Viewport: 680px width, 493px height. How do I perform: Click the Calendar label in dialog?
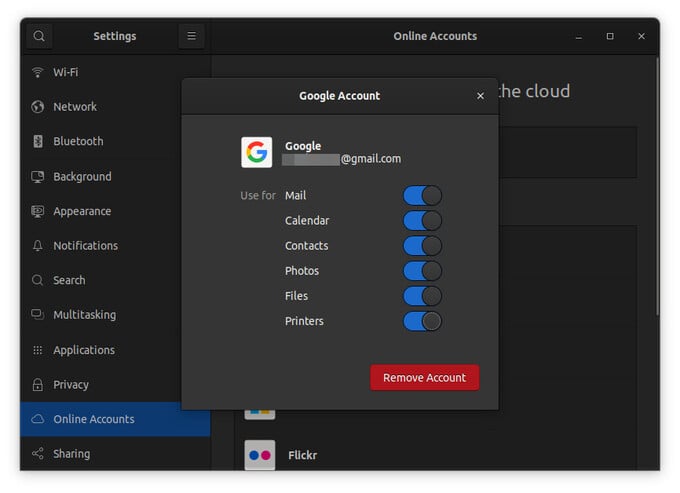[x=307, y=221]
